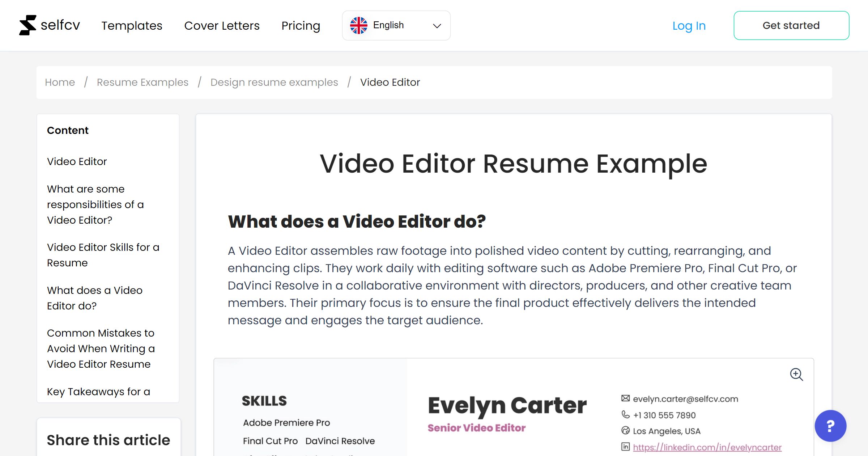Click the DaVinci Resolve skill
The width and height of the screenshot is (868, 456).
tap(340, 441)
